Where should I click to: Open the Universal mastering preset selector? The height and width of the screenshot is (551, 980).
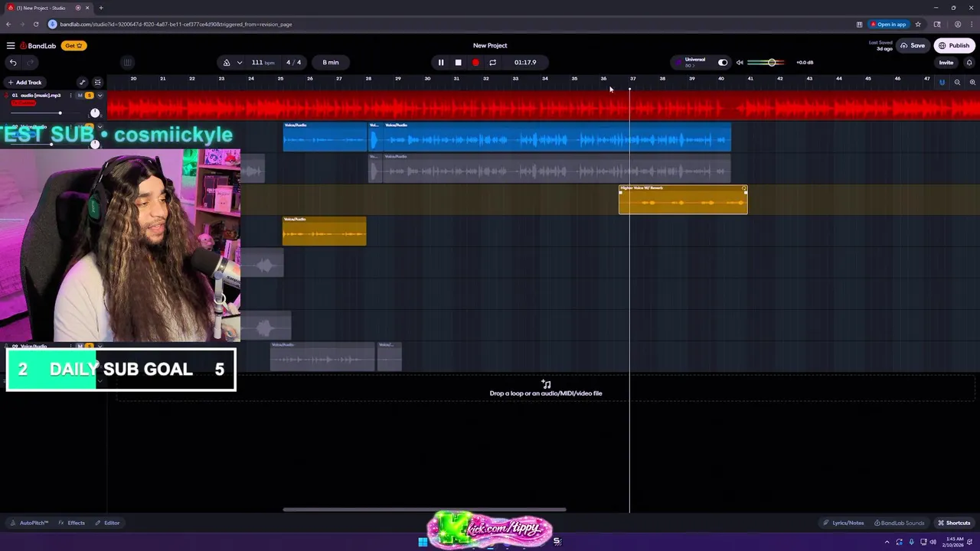[x=694, y=62]
